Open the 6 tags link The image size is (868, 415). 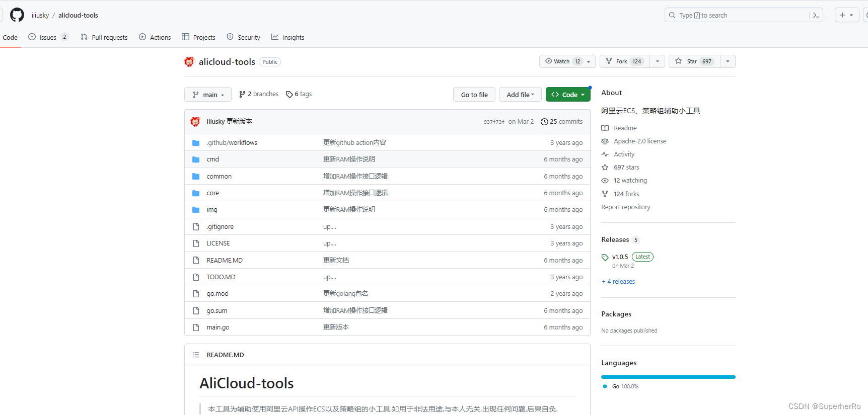[x=299, y=94]
